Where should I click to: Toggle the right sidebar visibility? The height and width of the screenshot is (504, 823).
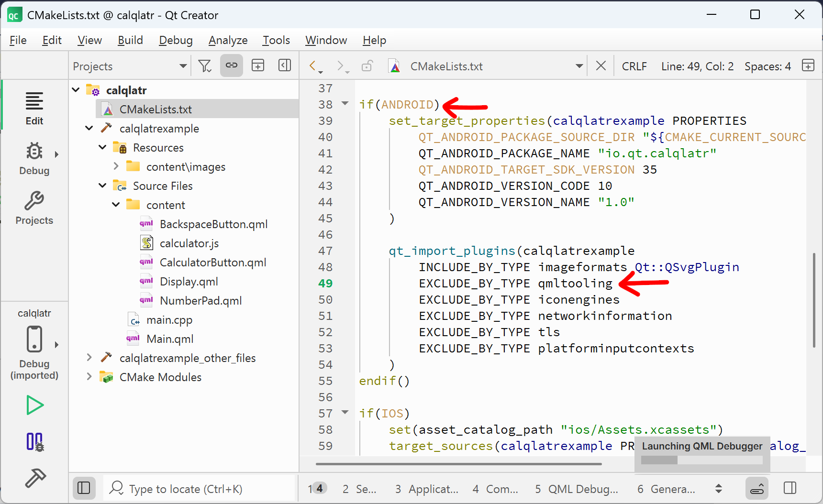(790, 488)
